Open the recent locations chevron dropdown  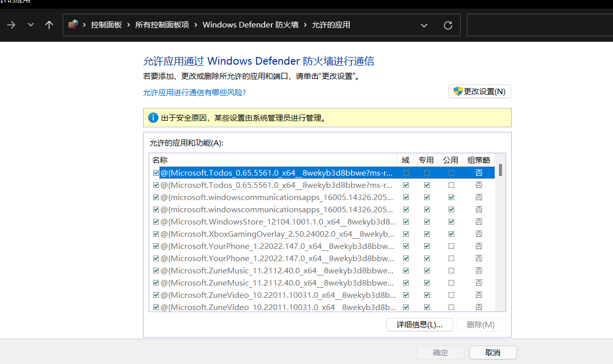(31, 24)
